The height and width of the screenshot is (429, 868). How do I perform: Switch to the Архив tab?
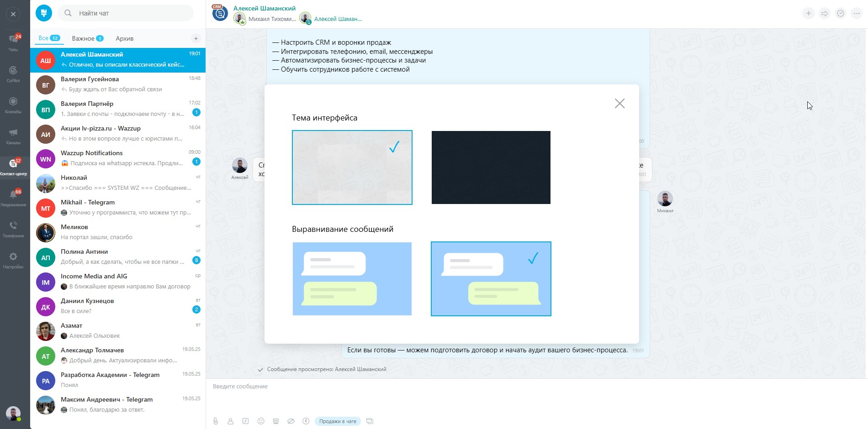124,38
